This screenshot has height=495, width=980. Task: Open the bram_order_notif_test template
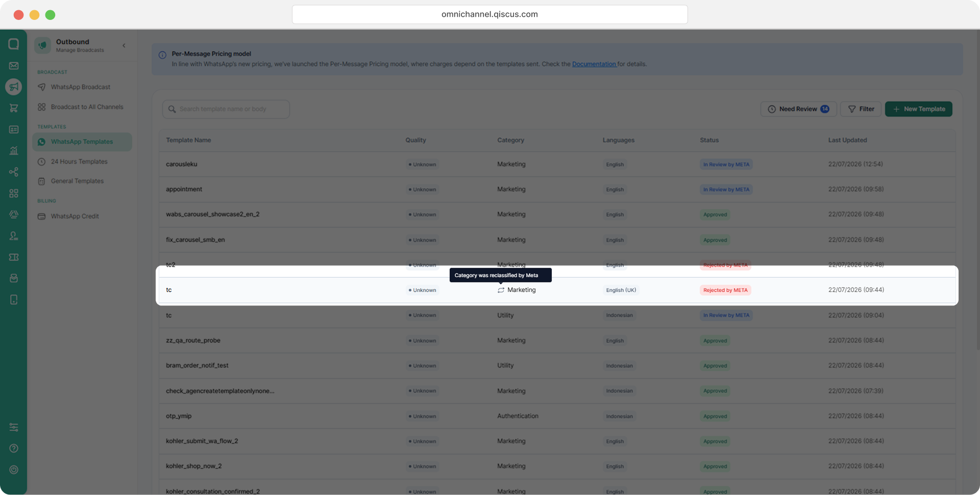click(557, 365)
